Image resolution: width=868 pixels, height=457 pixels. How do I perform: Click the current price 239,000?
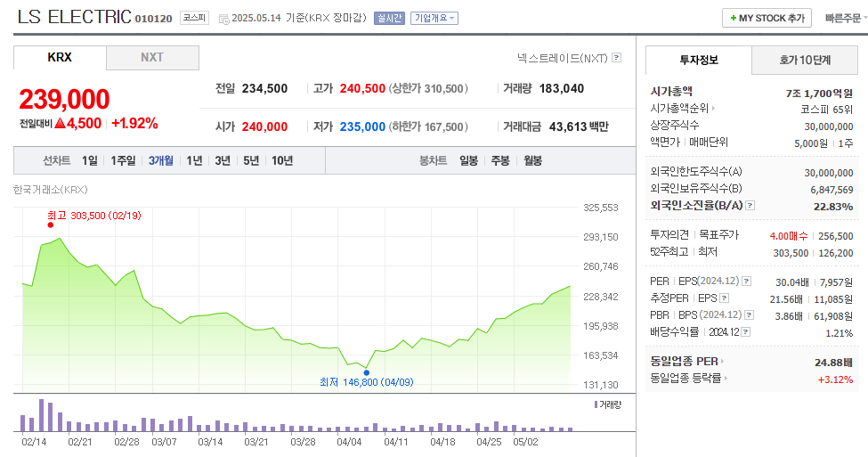coord(64,100)
